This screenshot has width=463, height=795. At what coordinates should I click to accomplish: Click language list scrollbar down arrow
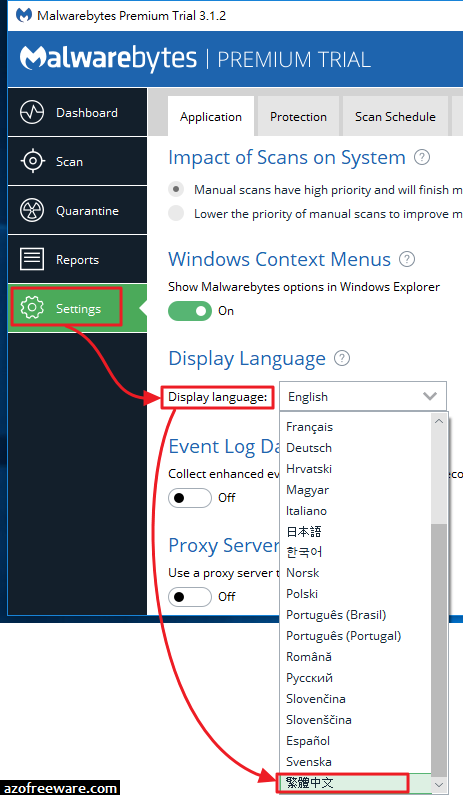pyautogui.click(x=439, y=785)
